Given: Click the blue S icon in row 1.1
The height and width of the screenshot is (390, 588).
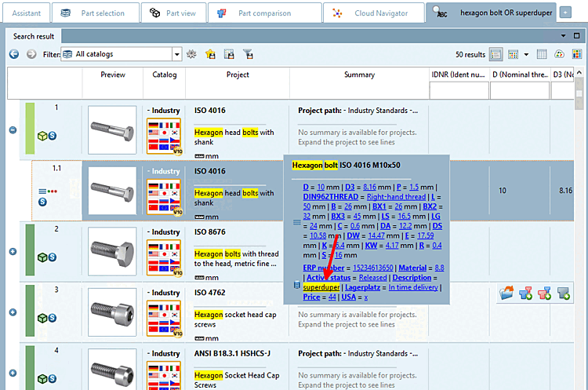Looking at the screenshot, I should (x=43, y=202).
